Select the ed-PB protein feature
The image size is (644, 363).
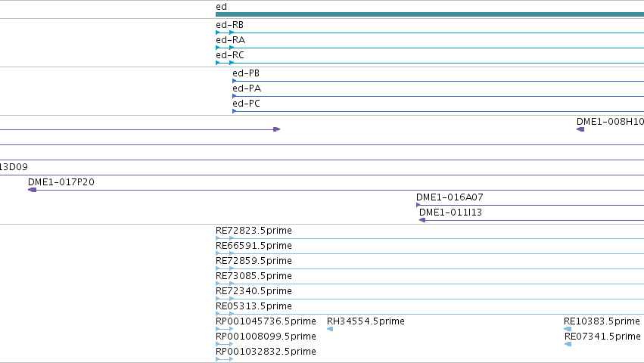438,81
